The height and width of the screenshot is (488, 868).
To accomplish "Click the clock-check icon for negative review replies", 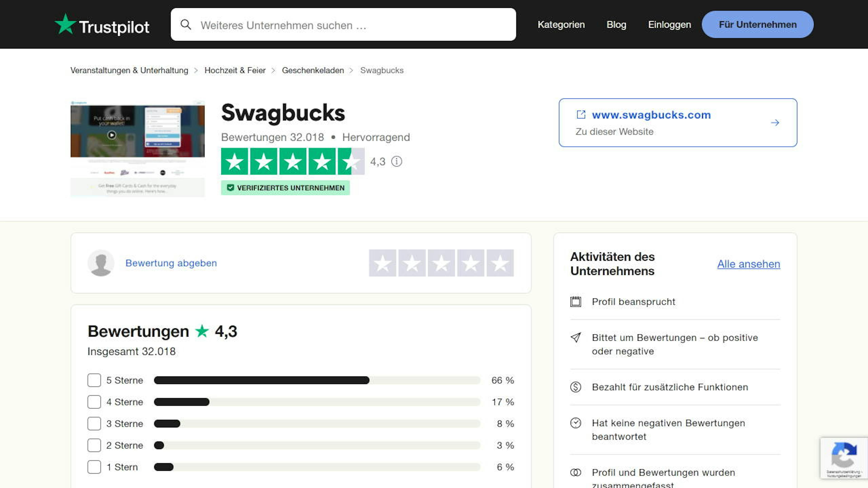I will [x=576, y=423].
